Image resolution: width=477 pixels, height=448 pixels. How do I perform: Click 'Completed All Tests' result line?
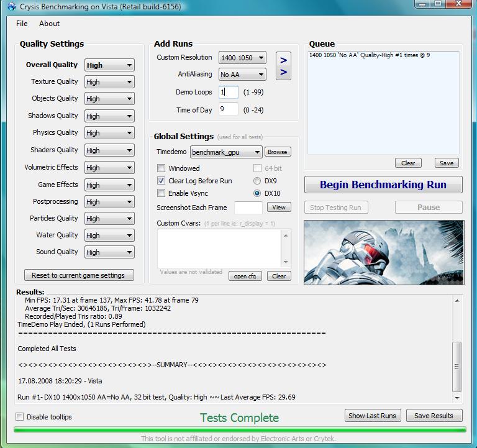pyautogui.click(x=47, y=349)
